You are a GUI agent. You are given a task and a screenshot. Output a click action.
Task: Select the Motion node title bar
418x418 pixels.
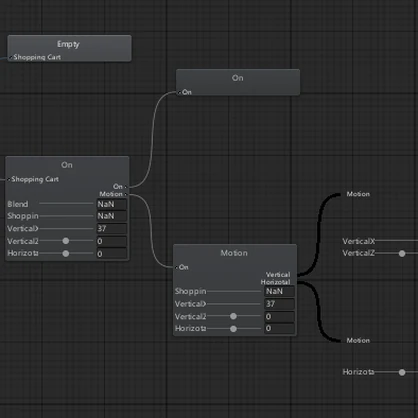234,253
